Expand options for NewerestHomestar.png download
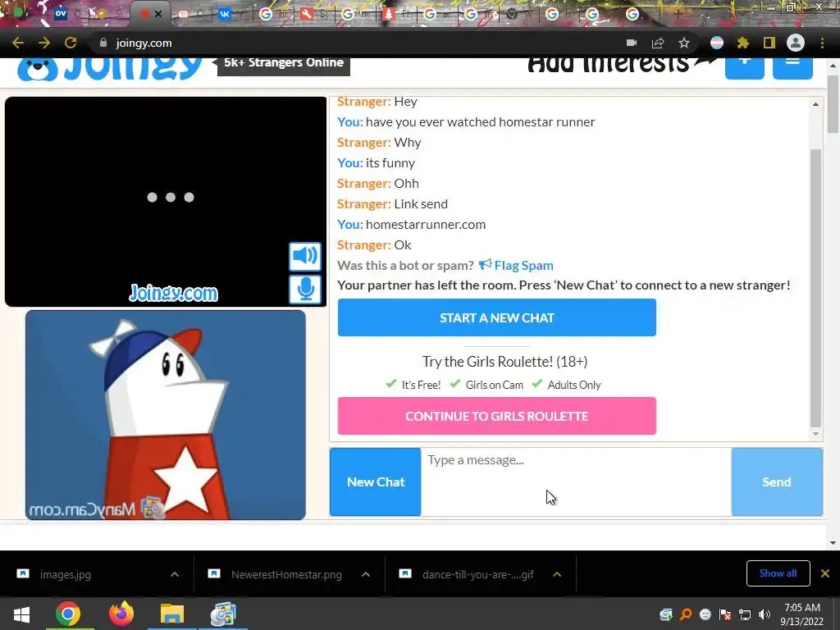 tap(366, 574)
